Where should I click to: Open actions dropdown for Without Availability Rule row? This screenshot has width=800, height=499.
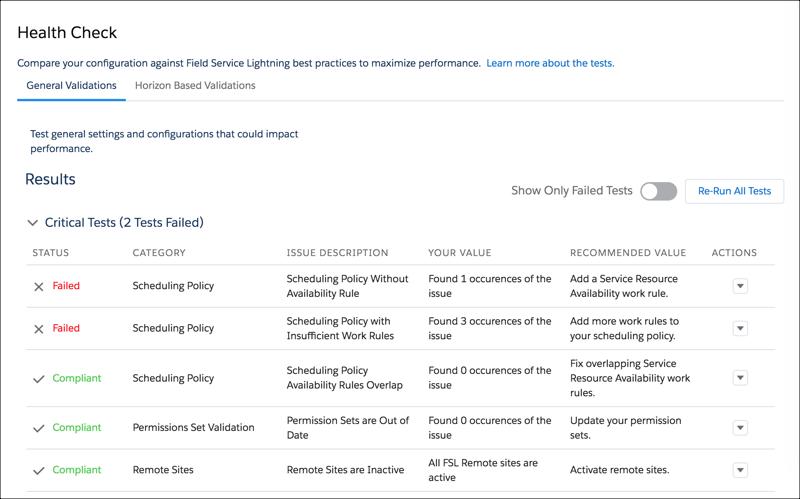[740, 286]
